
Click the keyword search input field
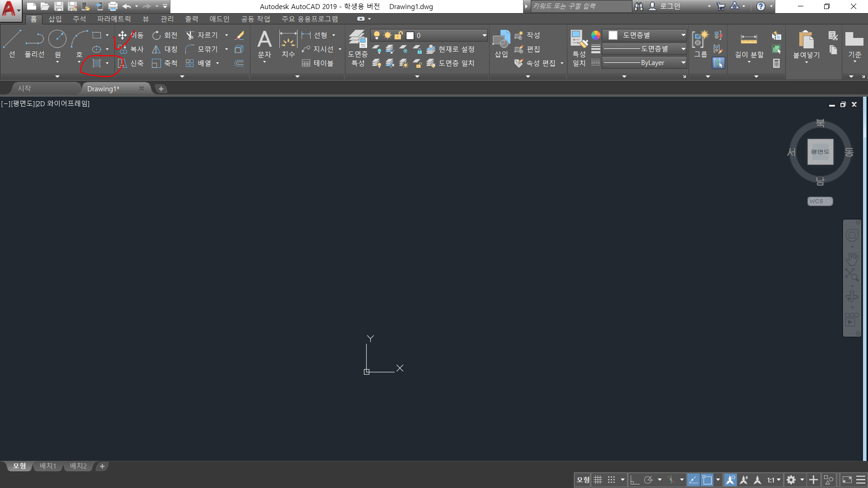point(580,6)
